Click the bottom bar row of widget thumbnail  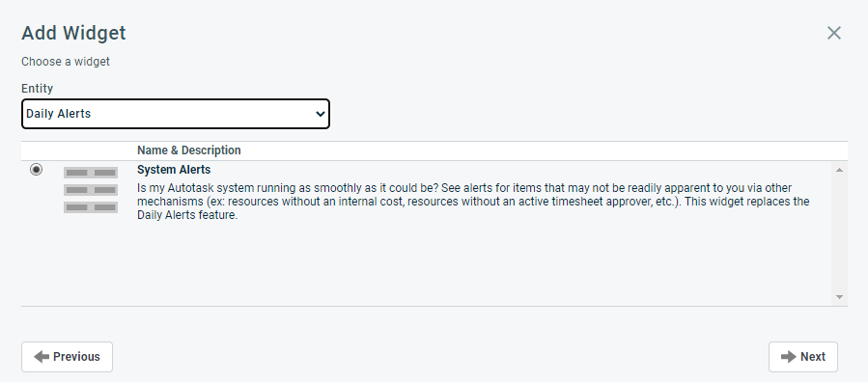pyautogui.click(x=91, y=207)
